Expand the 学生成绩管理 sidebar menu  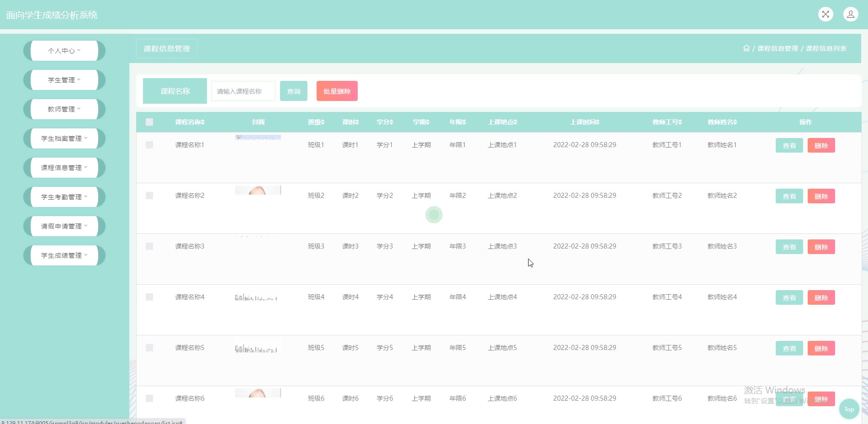click(64, 255)
